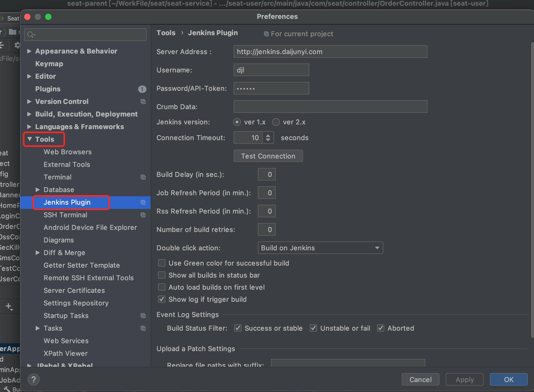
Task: Click project-level icon beside Startup Tasks
Action: point(143,316)
